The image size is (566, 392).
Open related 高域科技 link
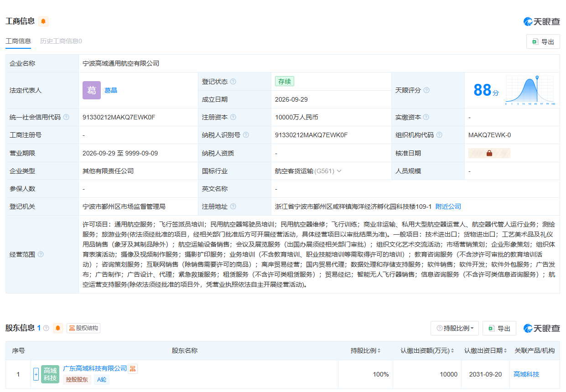pos(526,374)
